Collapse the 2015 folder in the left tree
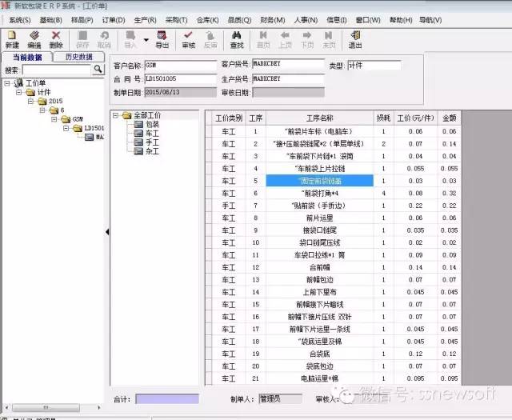 pos(31,102)
